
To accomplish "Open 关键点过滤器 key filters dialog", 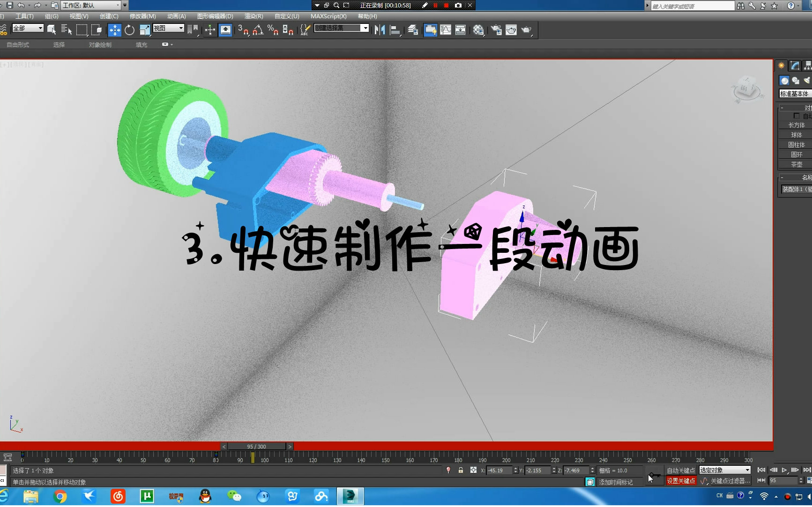I will pyautogui.click(x=730, y=481).
